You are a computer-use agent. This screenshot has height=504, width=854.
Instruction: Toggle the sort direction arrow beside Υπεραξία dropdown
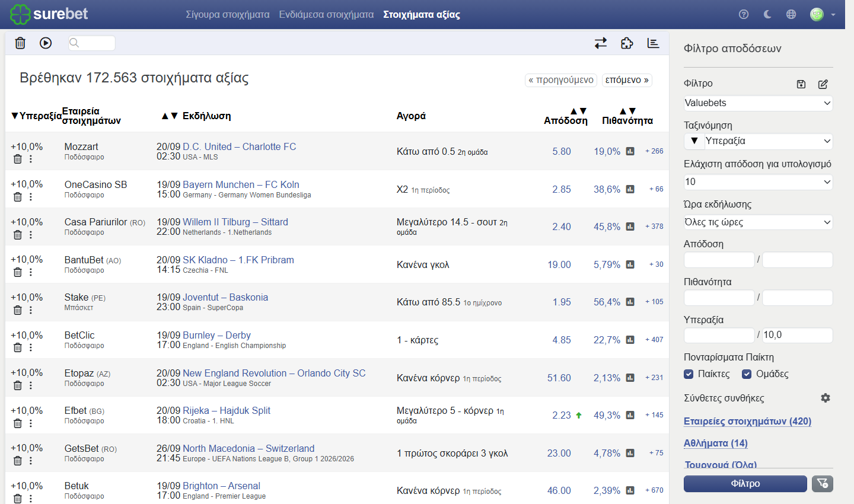(694, 141)
